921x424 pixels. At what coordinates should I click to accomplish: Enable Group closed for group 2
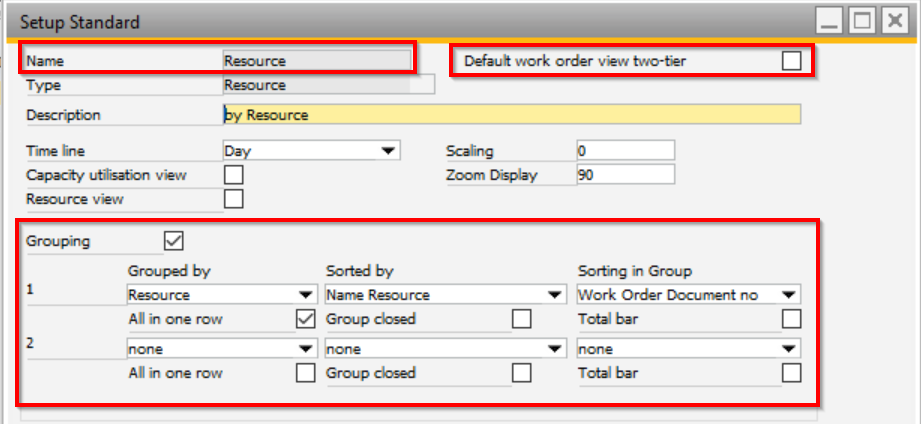521,373
